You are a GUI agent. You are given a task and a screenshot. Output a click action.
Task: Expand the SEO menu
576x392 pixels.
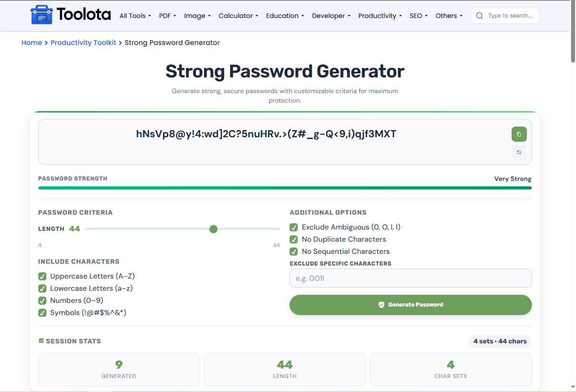[419, 16]
